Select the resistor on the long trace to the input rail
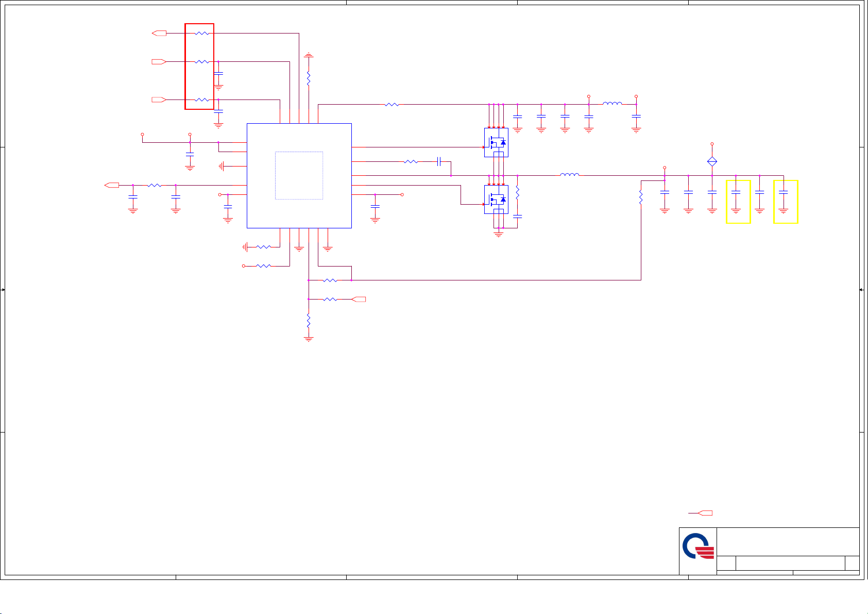 point(392,104)
